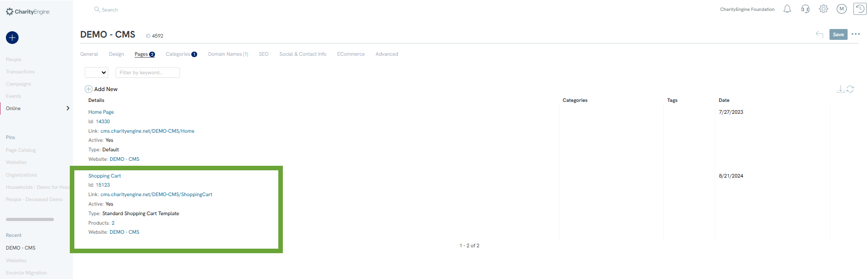Switch to the SEO tab
Screen dimensions: 868x279
[x=264, y=54]
